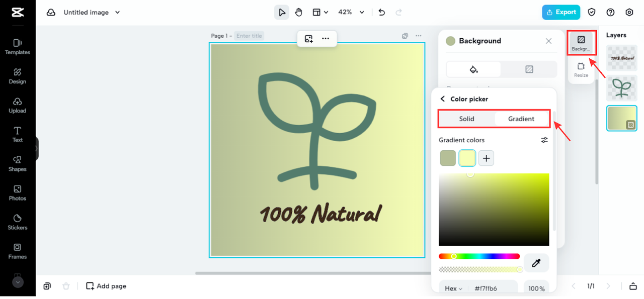Switch to the Gradient tab

[521, 119]
